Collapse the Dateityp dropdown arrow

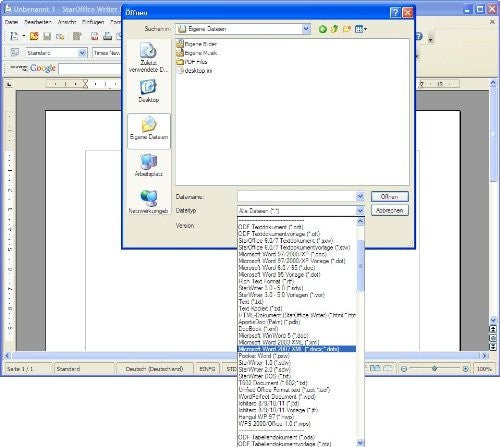tap(360, 211)
